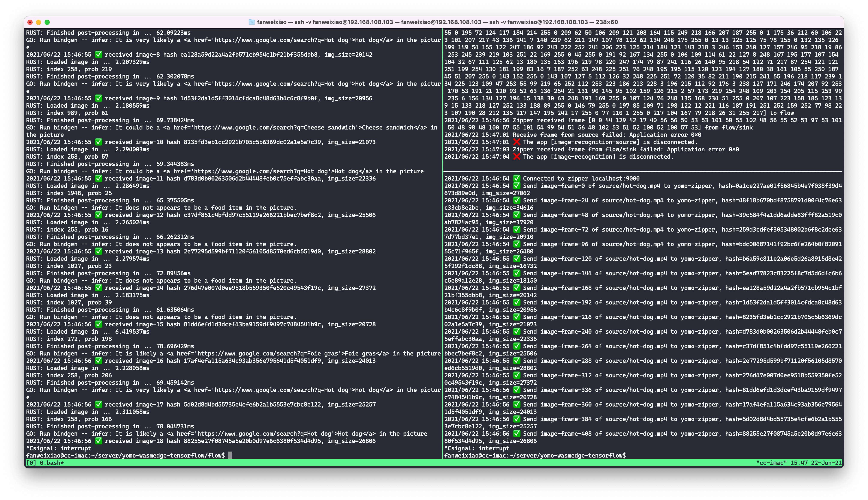Click the green checkmark beside received image-17
The width and height of the screenshot is (868, 500).
[x=99, y=404]
